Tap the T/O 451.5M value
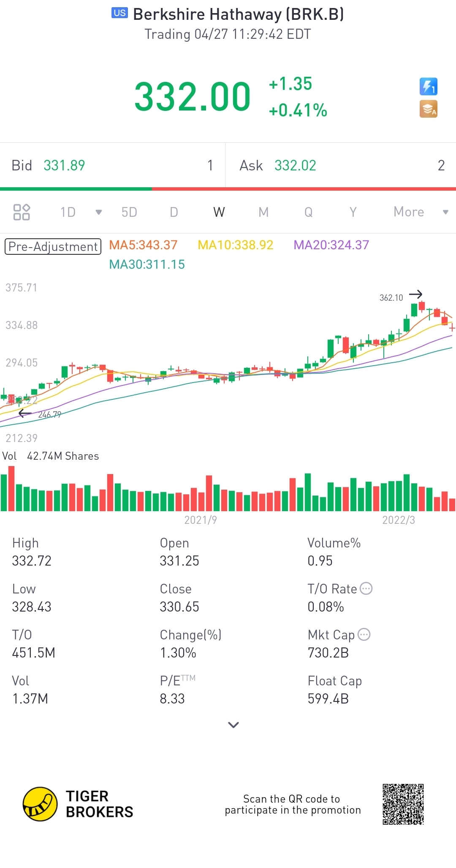 [x=34, y=653]
